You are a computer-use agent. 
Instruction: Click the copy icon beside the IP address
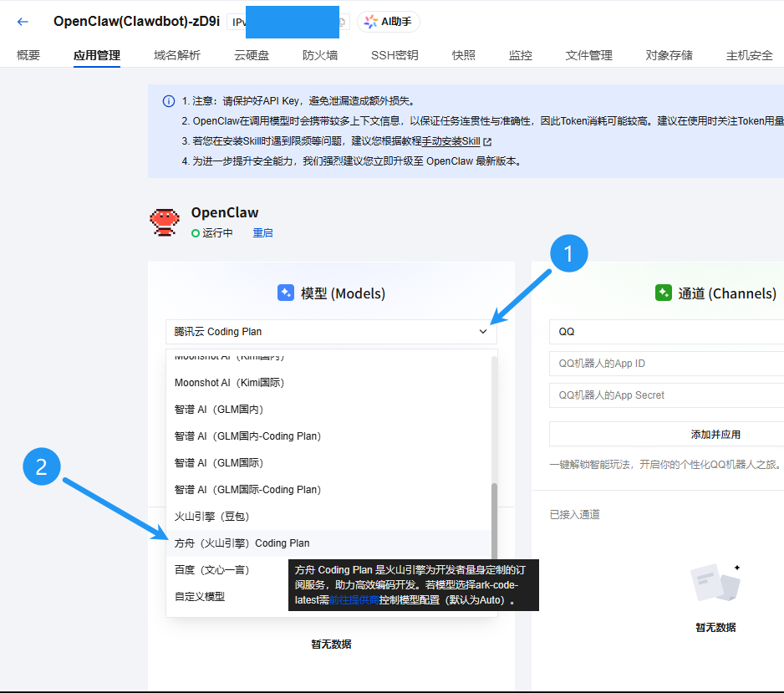[x=341, y=22]
